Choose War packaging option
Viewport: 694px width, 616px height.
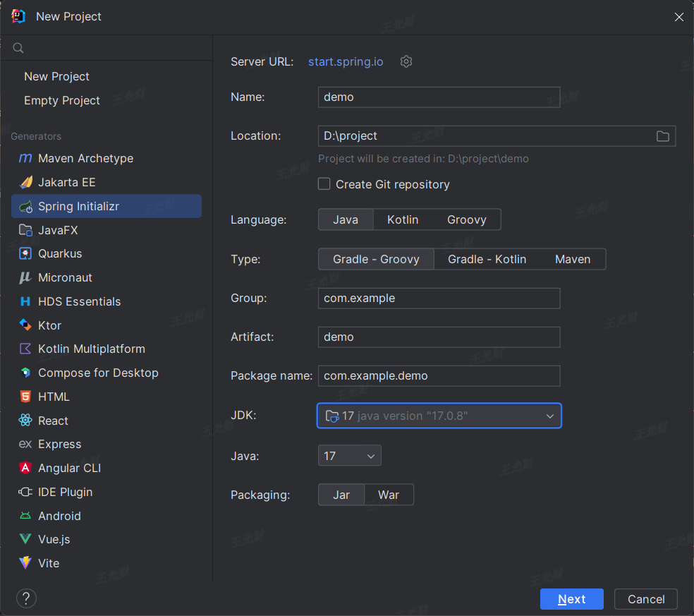(388, 495)
